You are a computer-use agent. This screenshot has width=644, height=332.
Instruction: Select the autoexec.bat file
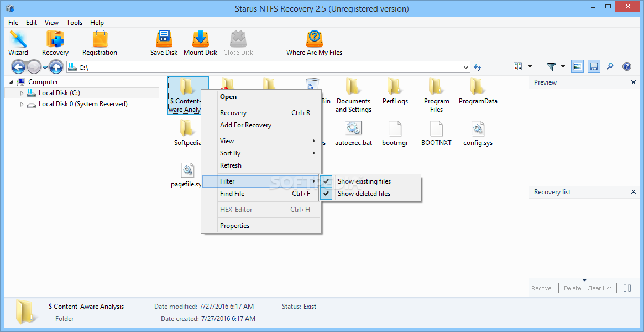353,133
